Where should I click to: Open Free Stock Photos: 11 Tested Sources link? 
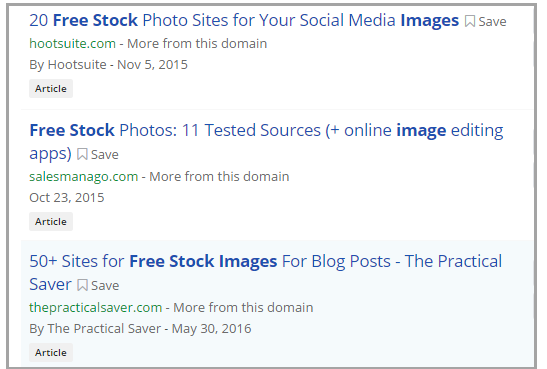point(266,142)
